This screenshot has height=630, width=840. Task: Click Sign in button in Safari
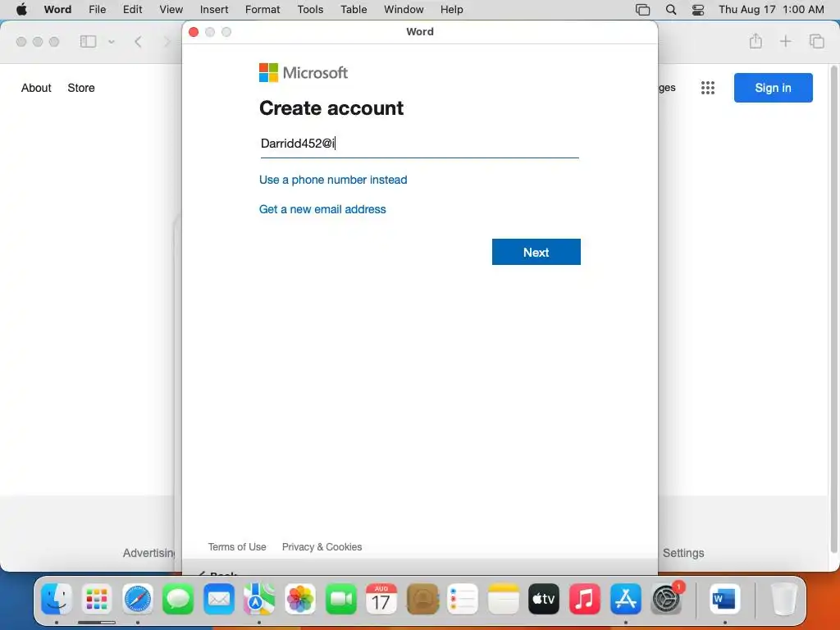click(773, 88)
